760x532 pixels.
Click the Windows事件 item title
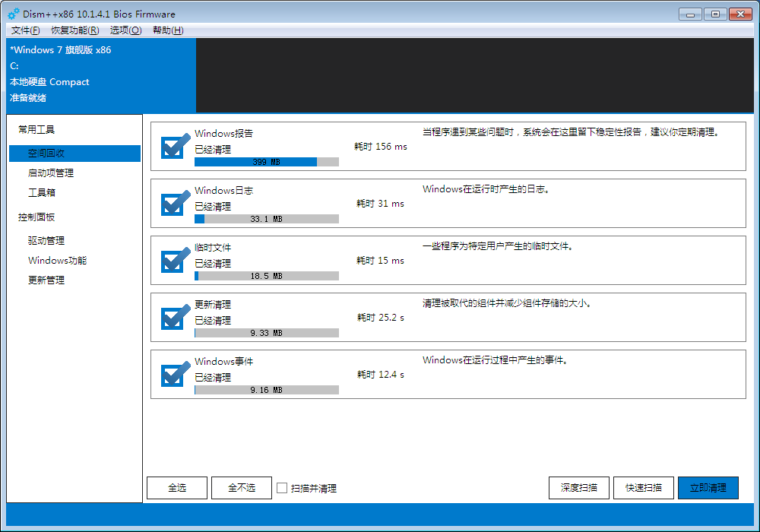click(224, 362)
